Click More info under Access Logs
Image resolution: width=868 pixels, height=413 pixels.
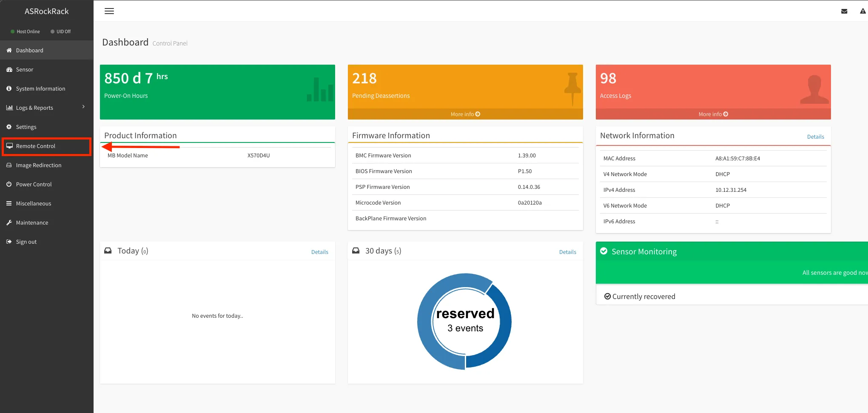[713, 114]
